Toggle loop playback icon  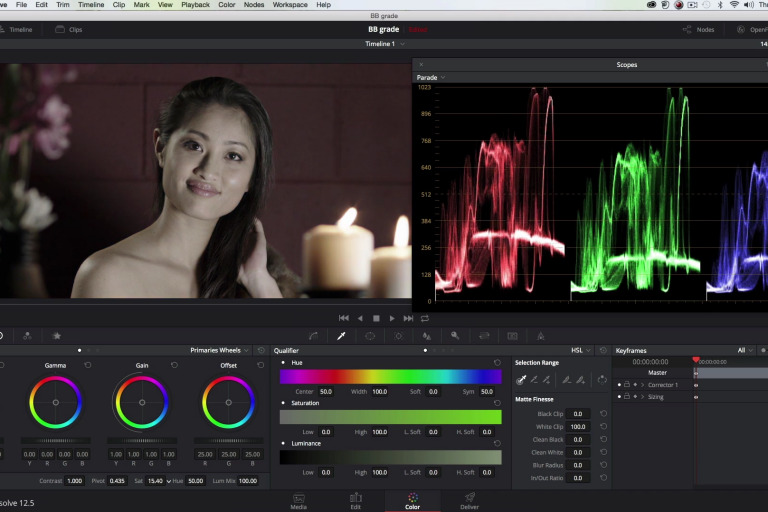coord(425,318)
